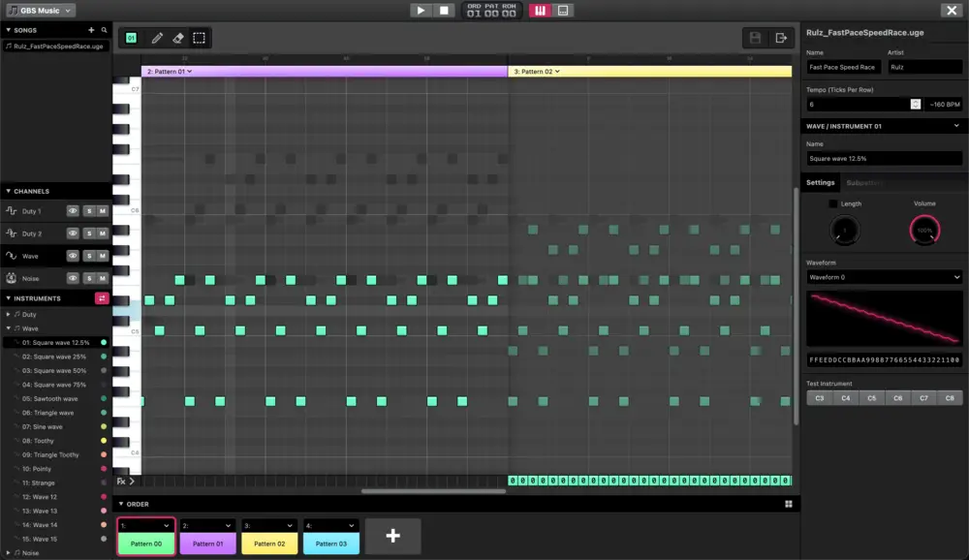Open song Rulz_FastPaceSpeedRace.uge in list

(55, 47)
